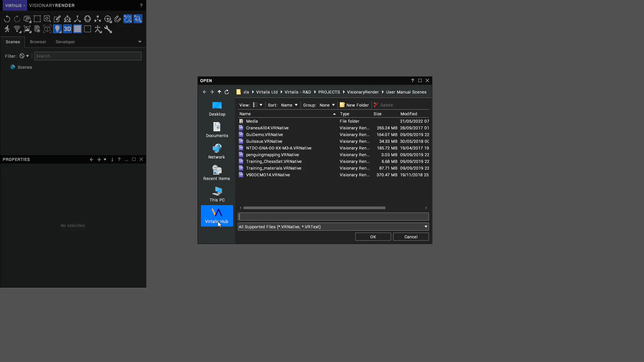Screen dimensions: 644x362
Task: Click OK in the Open dialog
Action: click(x=373, y=237)
